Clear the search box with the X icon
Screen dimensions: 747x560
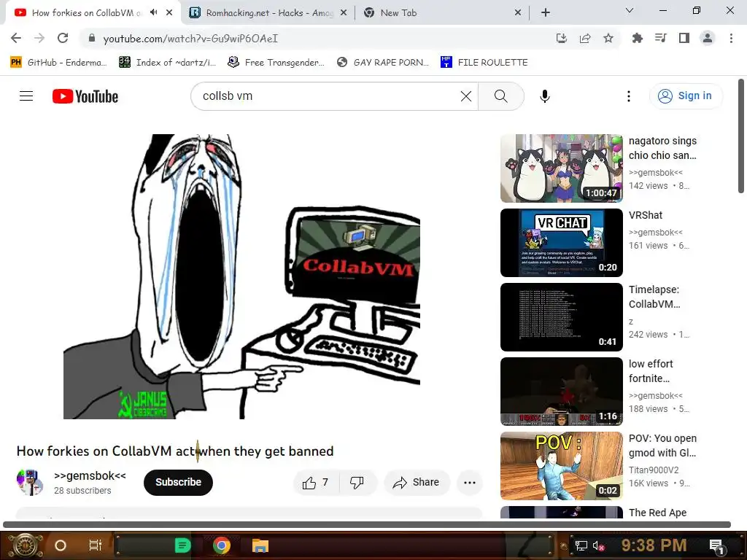(466, 96)
